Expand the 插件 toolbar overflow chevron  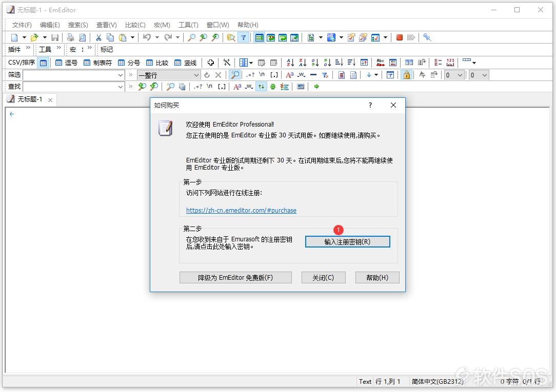pos(28,48)
